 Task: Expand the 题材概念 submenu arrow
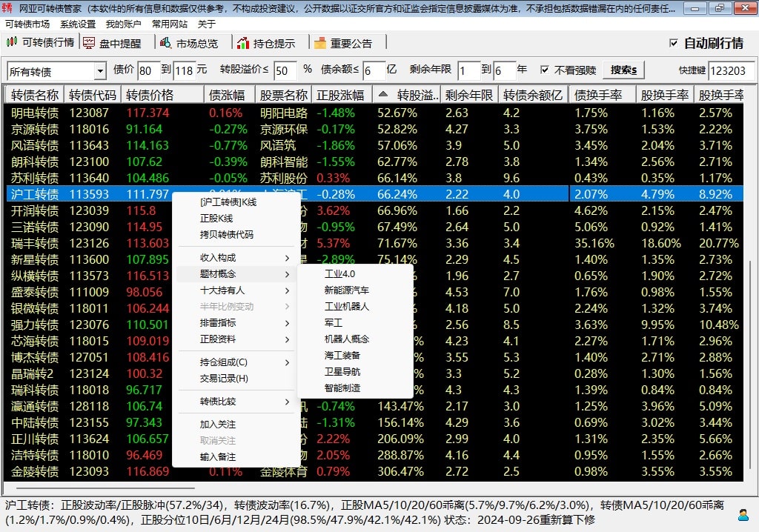(287, 274)
